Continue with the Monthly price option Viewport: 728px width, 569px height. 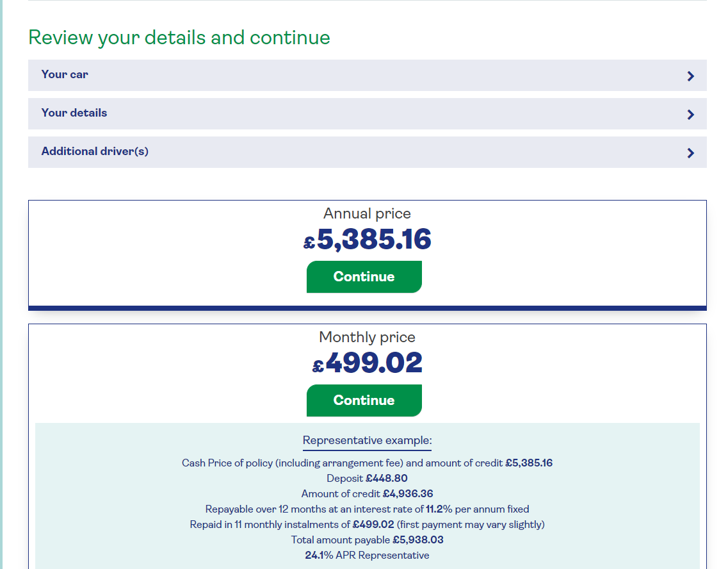[x=364, y=400]
